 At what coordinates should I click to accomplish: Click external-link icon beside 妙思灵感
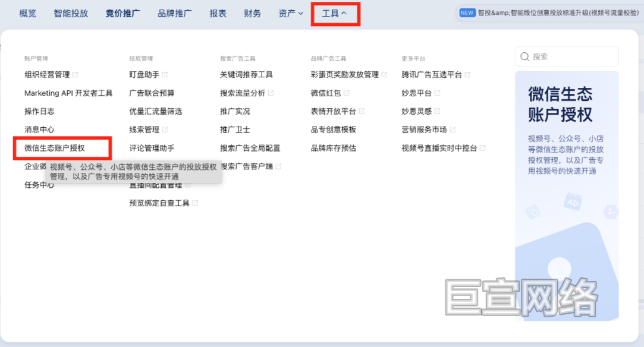437,111
